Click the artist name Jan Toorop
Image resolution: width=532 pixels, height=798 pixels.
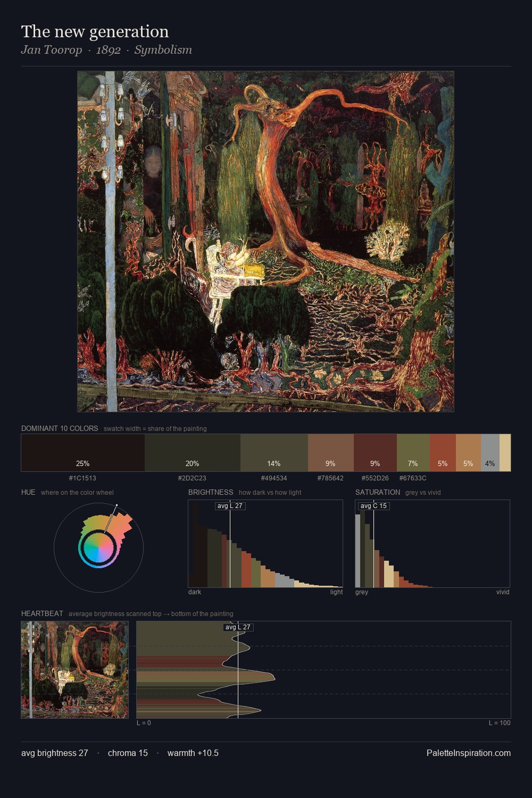pos(52,50)
